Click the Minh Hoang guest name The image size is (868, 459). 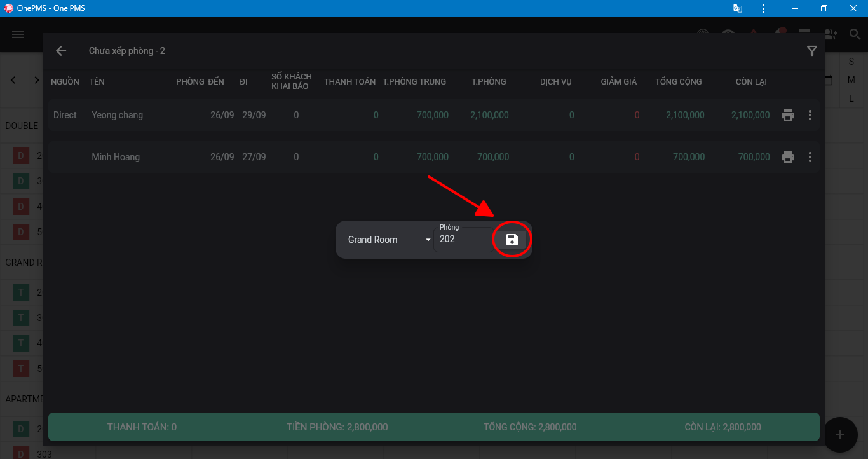tap(116, 157)
